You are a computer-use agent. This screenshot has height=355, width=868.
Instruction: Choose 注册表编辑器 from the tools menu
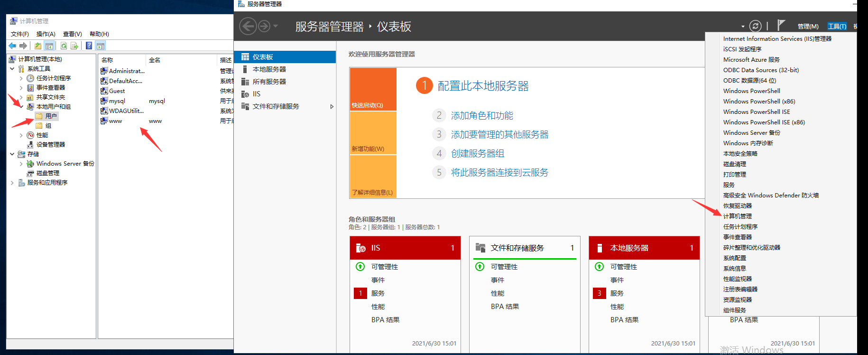(740, 290)
